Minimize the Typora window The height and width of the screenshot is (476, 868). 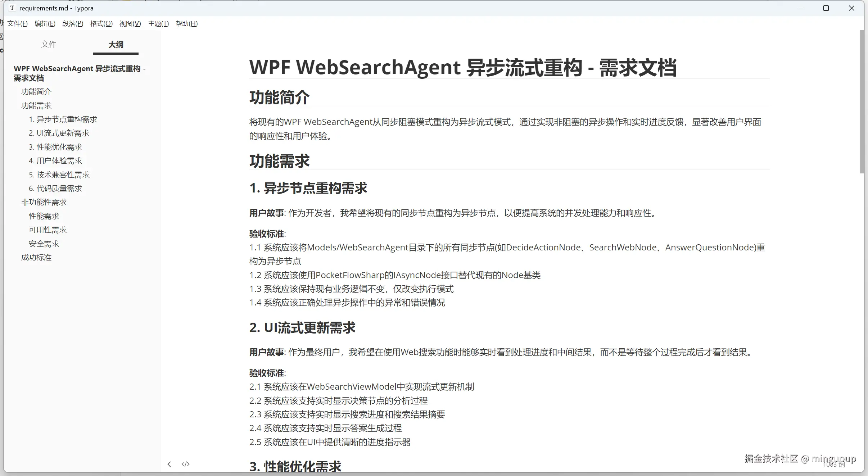pyautogui.click(x=801, y=8)
